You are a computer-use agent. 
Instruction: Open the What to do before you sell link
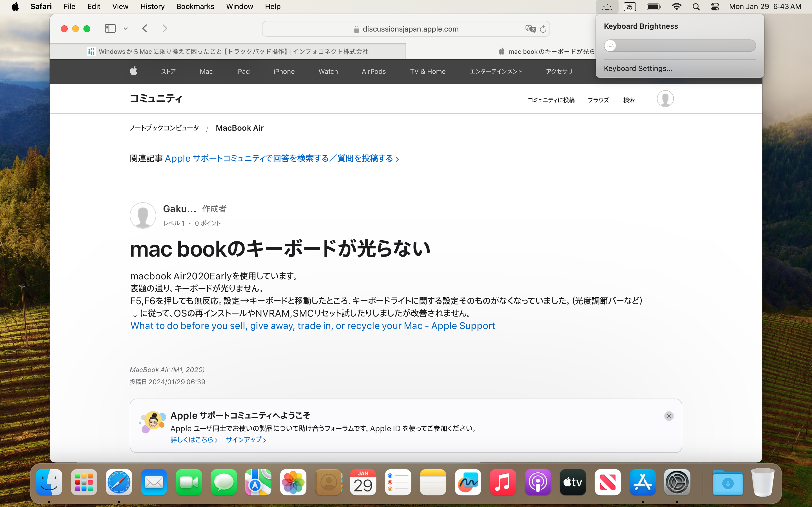(x=312, y=326)
